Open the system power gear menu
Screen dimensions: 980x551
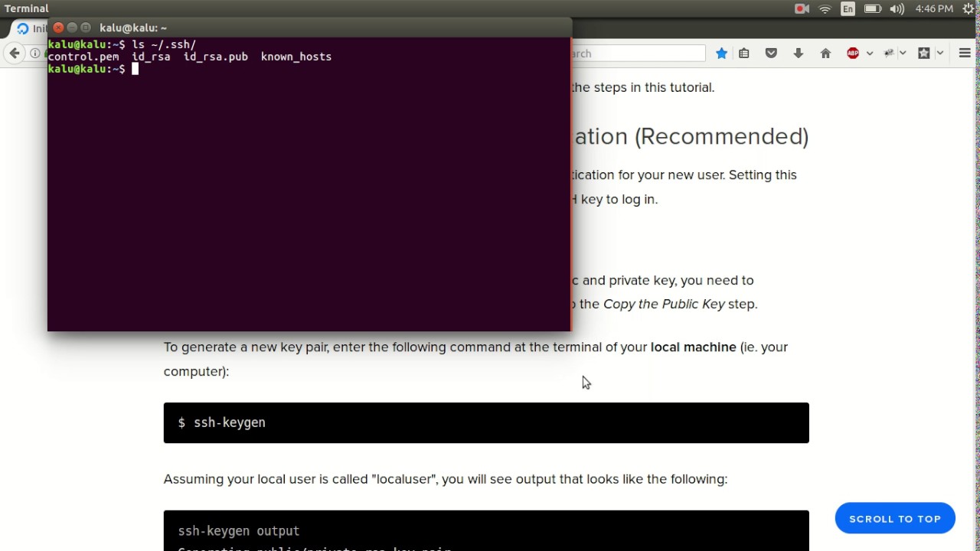(x=969, y=8)
